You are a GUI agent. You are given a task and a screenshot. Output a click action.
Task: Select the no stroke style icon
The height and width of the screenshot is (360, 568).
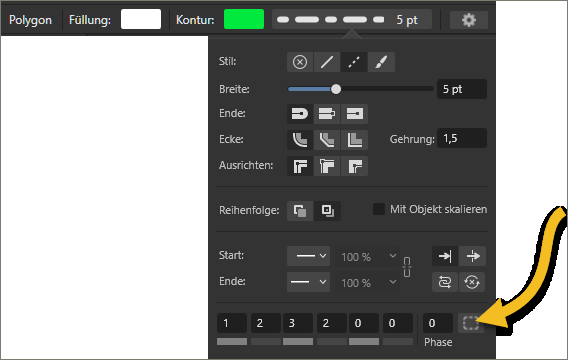coord(300,62)
